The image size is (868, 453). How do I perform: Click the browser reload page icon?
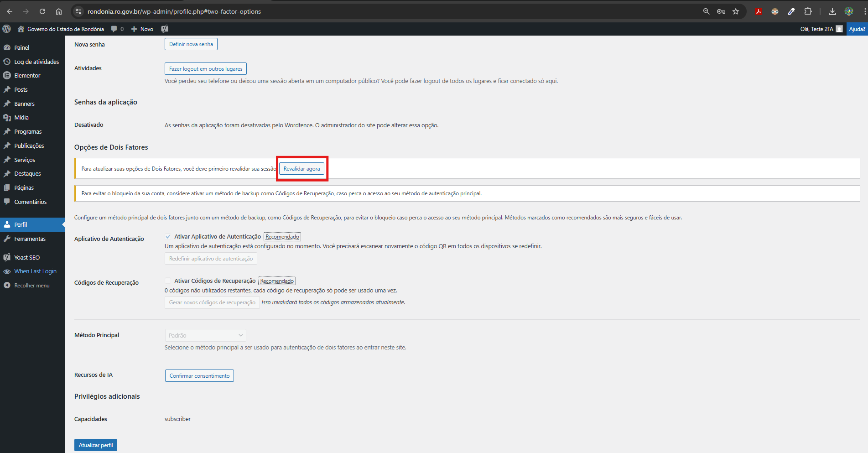[x=42, y=11]
